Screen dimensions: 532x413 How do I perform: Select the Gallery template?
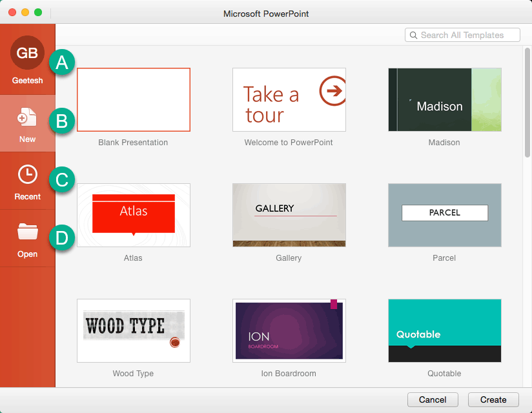point(289,215)
